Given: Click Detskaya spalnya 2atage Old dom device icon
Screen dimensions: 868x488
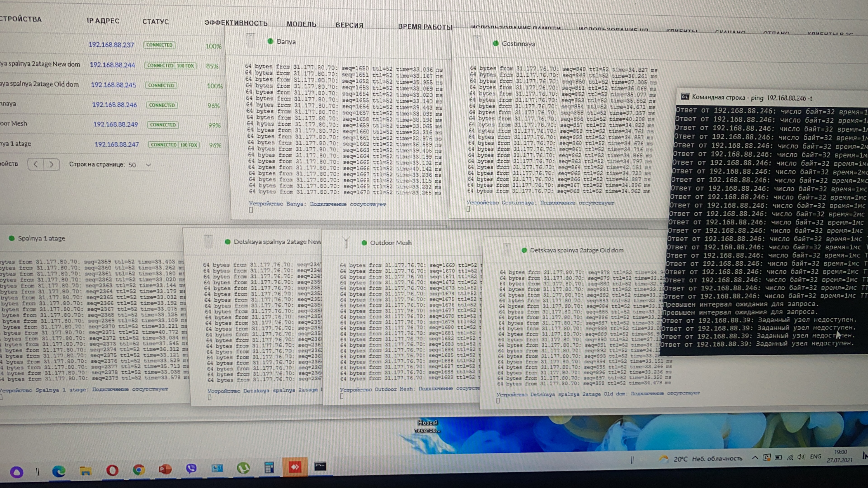Looking at the screenshot, I should tap(506, 250).
